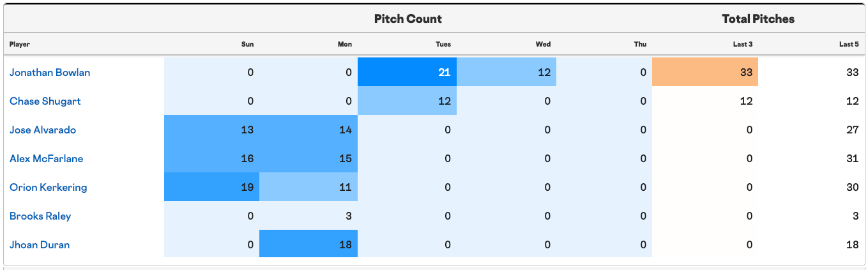Viewport: 868px width, 270px height.
Task: Select Bowlan's orange Last 3 cell showing 33
Action: (705, 72)
